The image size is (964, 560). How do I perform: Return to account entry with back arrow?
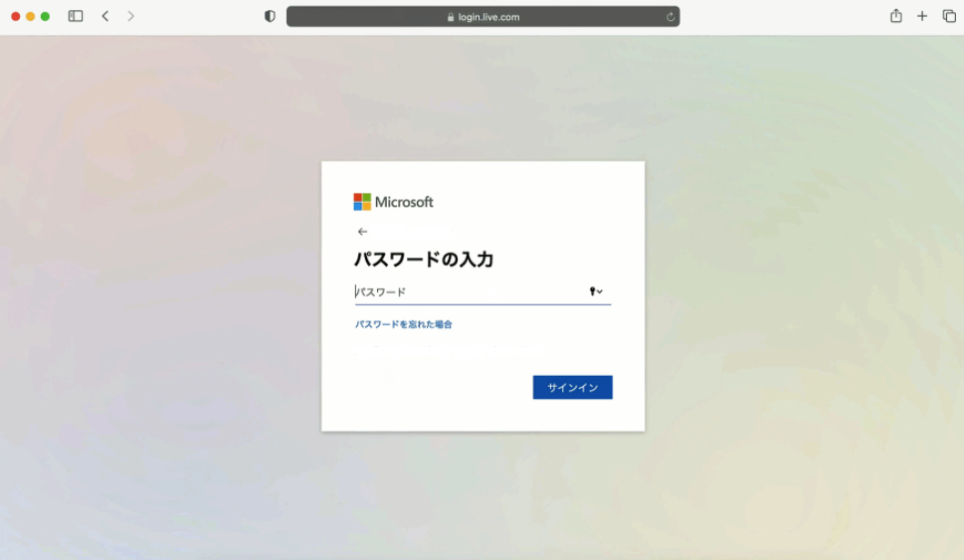[x=362, y=232]
